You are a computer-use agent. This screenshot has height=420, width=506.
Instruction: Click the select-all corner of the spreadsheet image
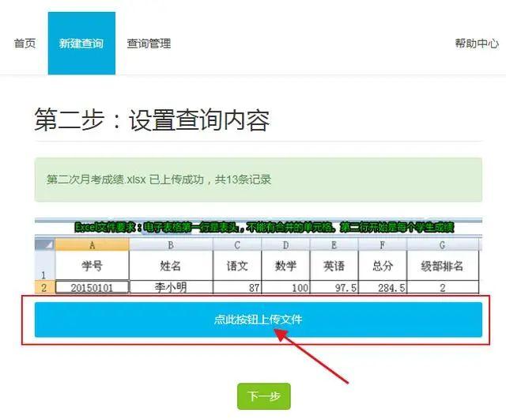45,244
